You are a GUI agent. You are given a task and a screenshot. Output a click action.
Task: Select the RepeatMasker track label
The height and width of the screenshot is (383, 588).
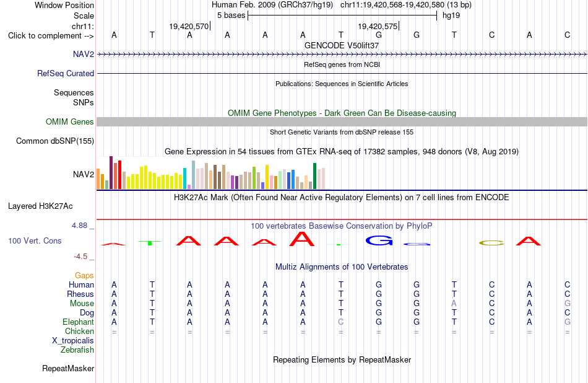(x=68, y=368)
